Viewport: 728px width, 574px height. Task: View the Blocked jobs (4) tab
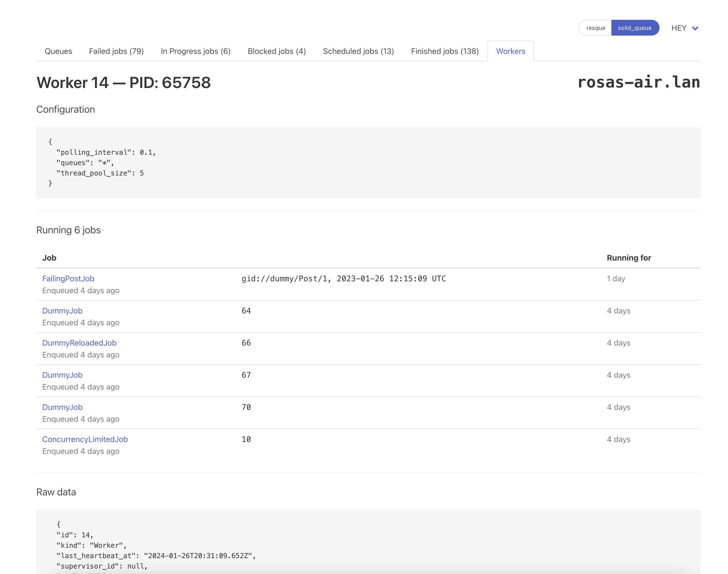click(277, 51)
